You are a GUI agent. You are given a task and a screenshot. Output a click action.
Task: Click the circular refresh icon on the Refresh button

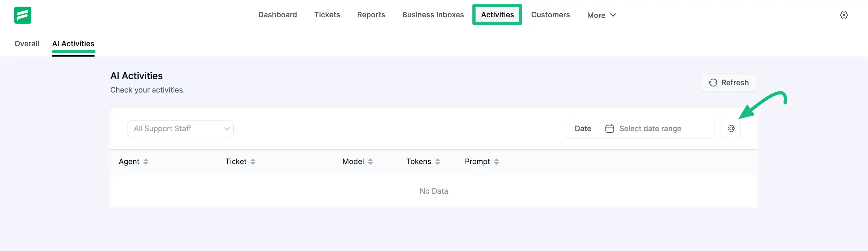tap(713, 83)
